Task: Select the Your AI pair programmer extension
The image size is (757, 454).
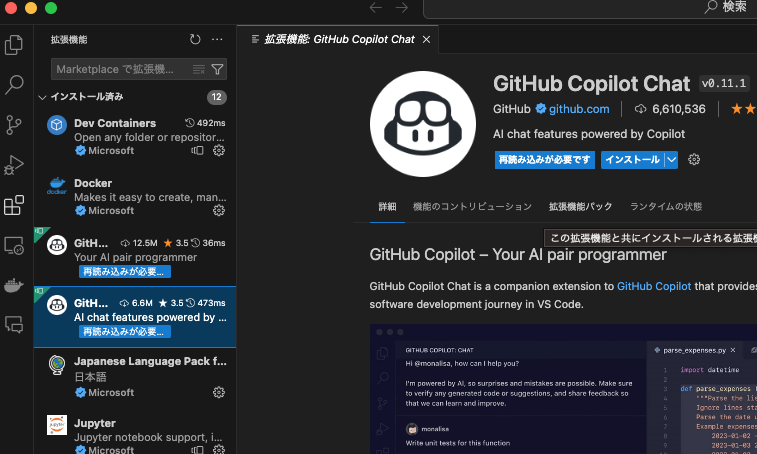Action: tap(135, 257)
